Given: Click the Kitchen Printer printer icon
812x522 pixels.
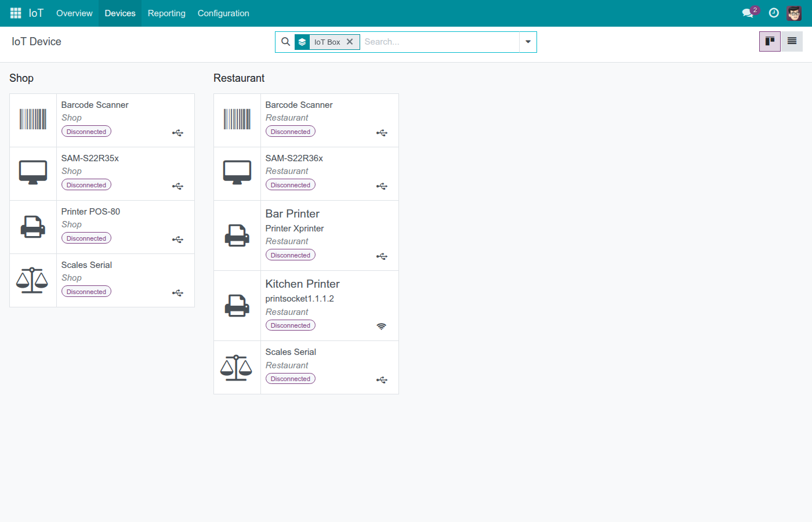Looking at the screenshot, I should tap(237, 306).
